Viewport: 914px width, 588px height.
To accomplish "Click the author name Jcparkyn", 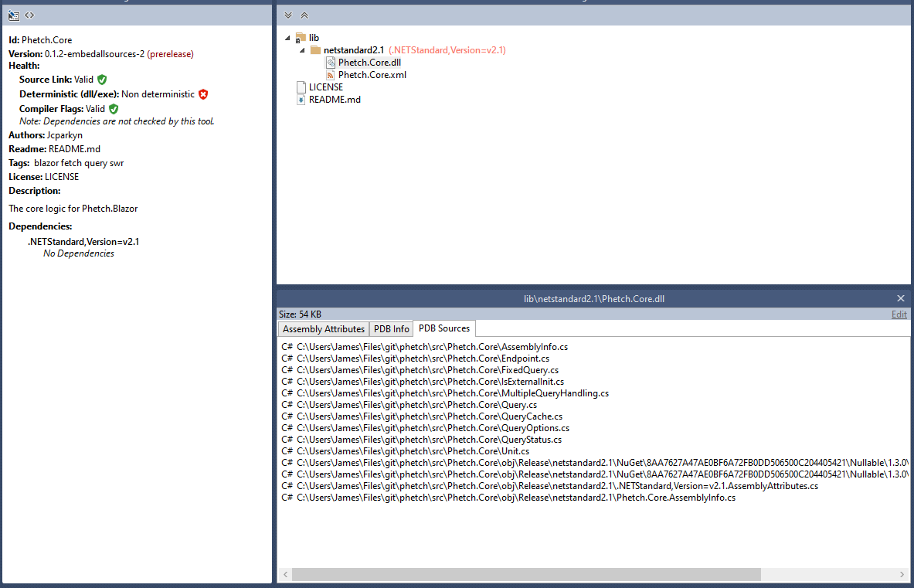I will (65, 135).
